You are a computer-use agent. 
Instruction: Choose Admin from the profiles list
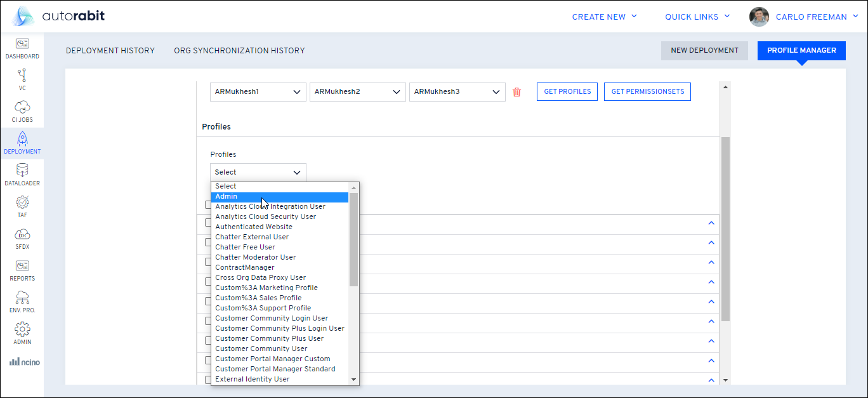pyautogui.click(x=279, y=197)
